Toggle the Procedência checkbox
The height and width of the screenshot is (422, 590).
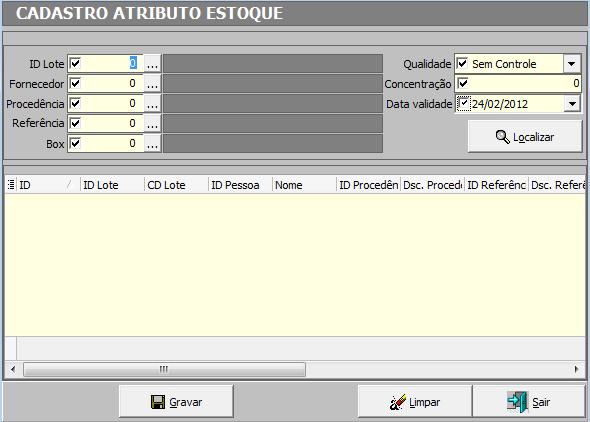tap(75, 103)
